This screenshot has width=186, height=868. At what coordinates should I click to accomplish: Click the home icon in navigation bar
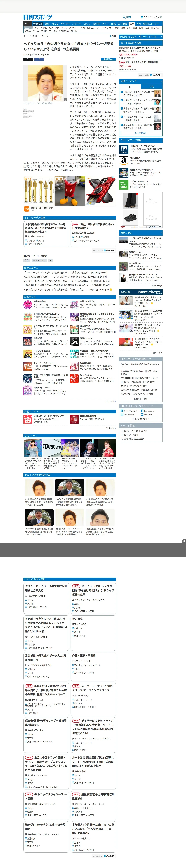coord(27,24)
